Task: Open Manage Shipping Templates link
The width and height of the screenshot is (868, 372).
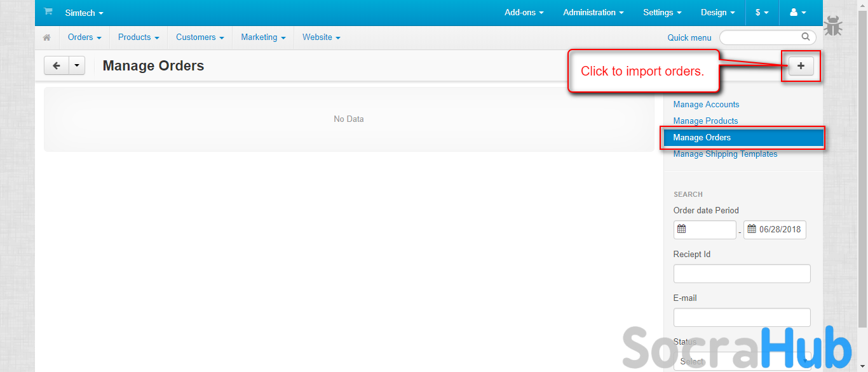Action: click(725, 154)
